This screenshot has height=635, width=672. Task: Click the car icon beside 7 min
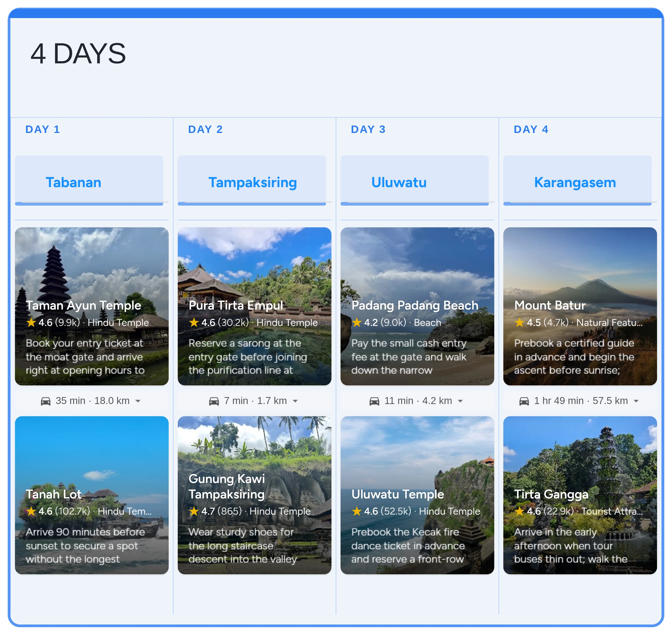click(x=214, y=402)
